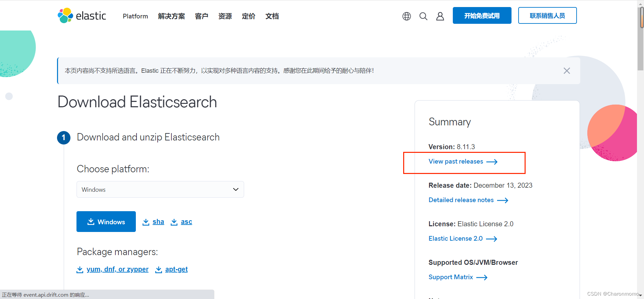Click the 联系销售人员 button
The image size is (644, 299).
tap(547, 15)
